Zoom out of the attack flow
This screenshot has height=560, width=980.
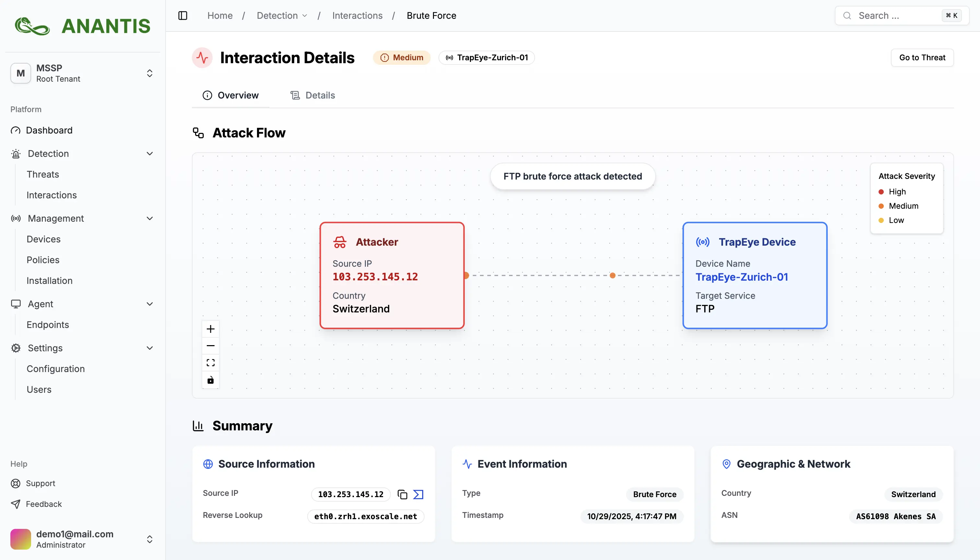coord(210,346)
